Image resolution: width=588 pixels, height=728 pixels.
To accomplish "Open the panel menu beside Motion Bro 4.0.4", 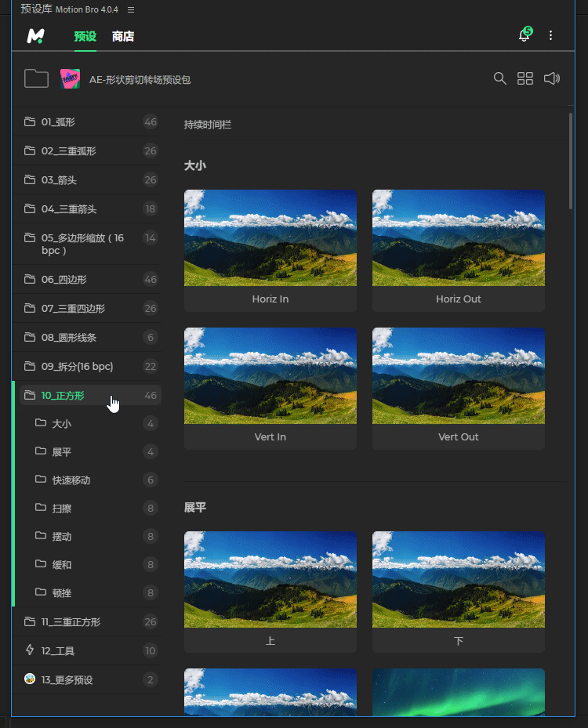I will (x=131, y=9).
